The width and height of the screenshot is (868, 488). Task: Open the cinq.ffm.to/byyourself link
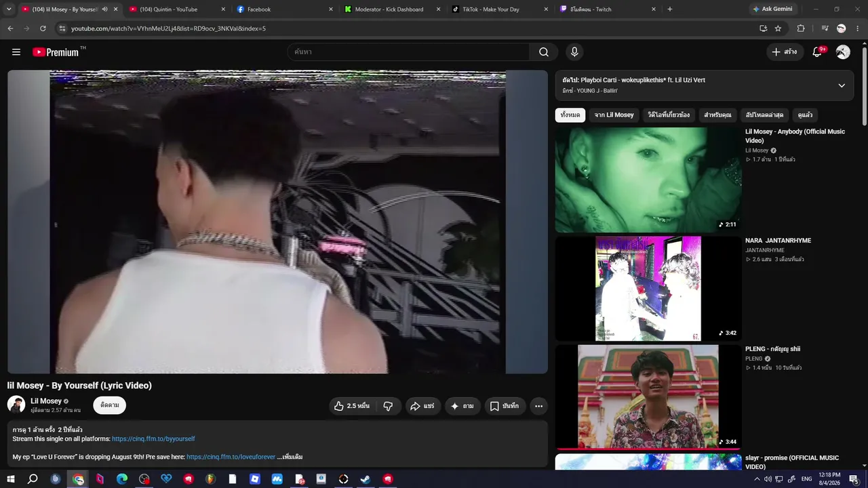pyautogui.click(x=153, y=439)
